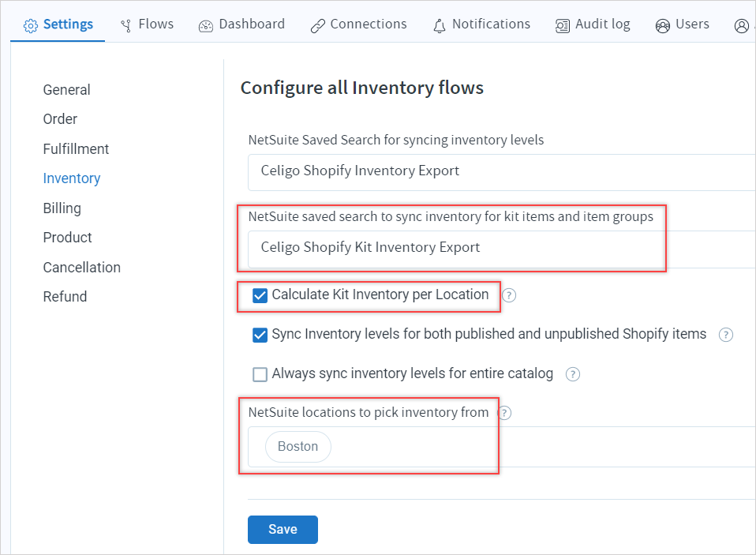The height and width of the screenshot is (555, 756).
Task: Open the user profile avatar icon
Action: pyautogui.click(x=742, y=26)
